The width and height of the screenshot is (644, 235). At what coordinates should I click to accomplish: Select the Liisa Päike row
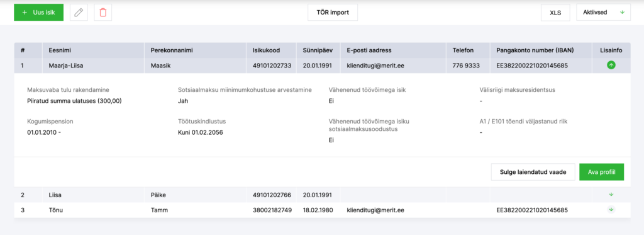coord(322,195)
